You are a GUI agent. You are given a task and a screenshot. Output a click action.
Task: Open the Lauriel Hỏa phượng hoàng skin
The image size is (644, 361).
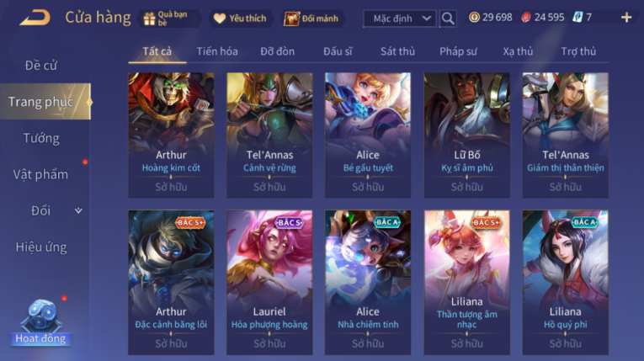coord(269,282)
